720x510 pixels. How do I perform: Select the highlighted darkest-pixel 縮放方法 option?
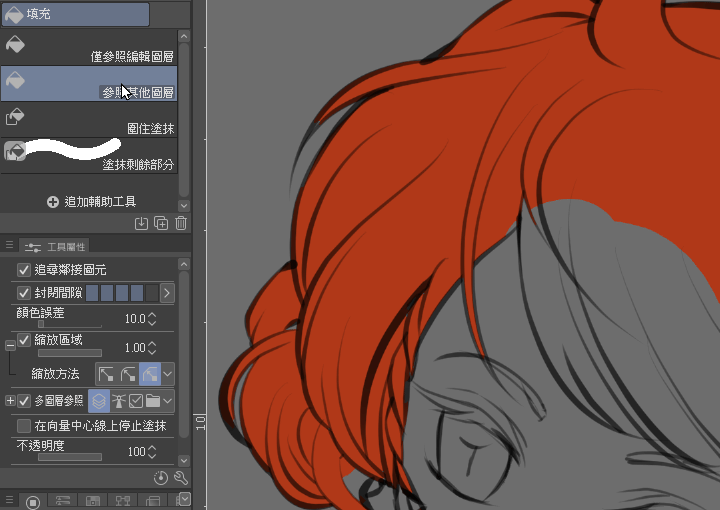(x=150, y=374)
